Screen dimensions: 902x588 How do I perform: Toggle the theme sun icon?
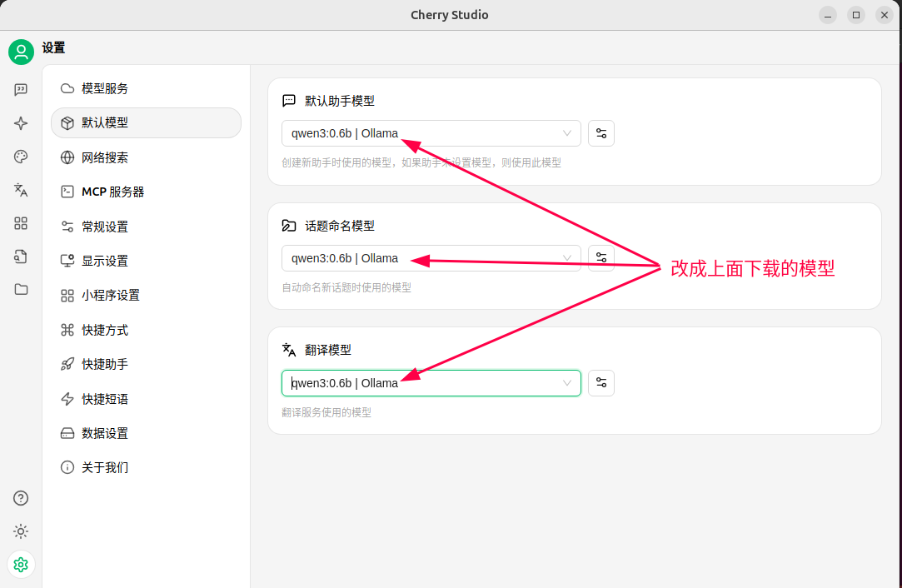tap(21, 531)
